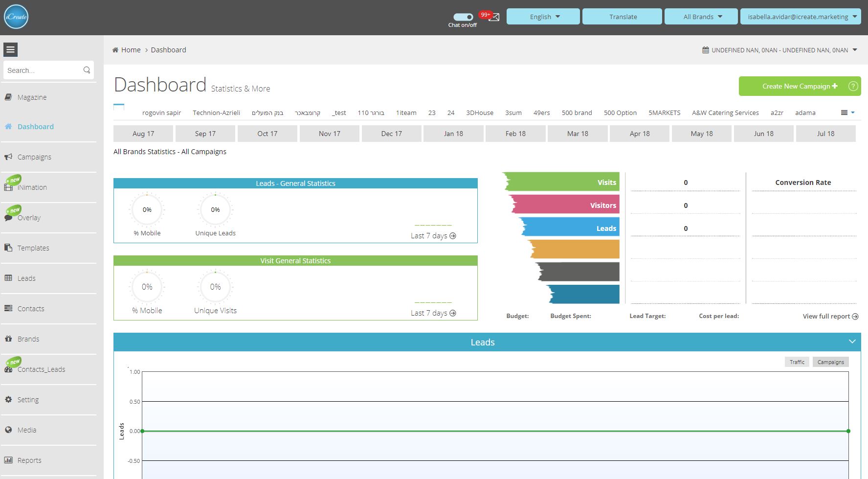This screenshot has width=868, height=479.
Task: Select the Jul 18 month button
Action: (x=826, y=134)
